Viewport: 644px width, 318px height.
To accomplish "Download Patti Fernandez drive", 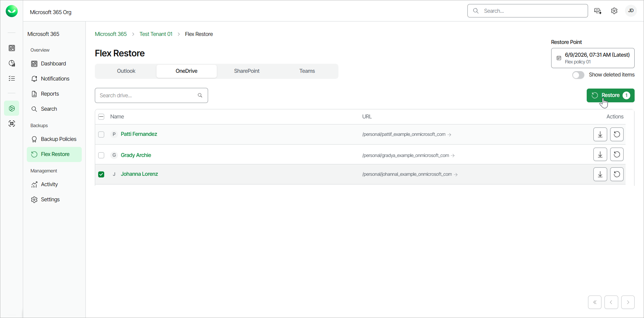I will coord(600,135).
